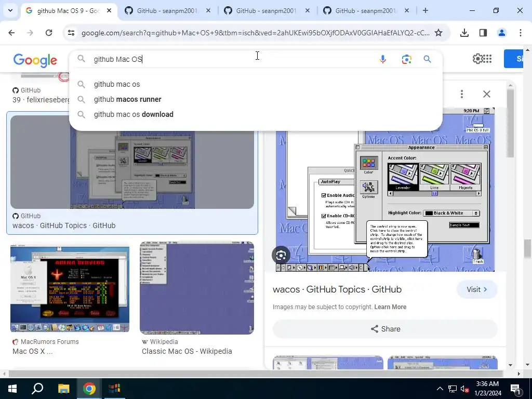Open the Learn More link
This screenshot has width=532, height=399.
coord(390,307)
